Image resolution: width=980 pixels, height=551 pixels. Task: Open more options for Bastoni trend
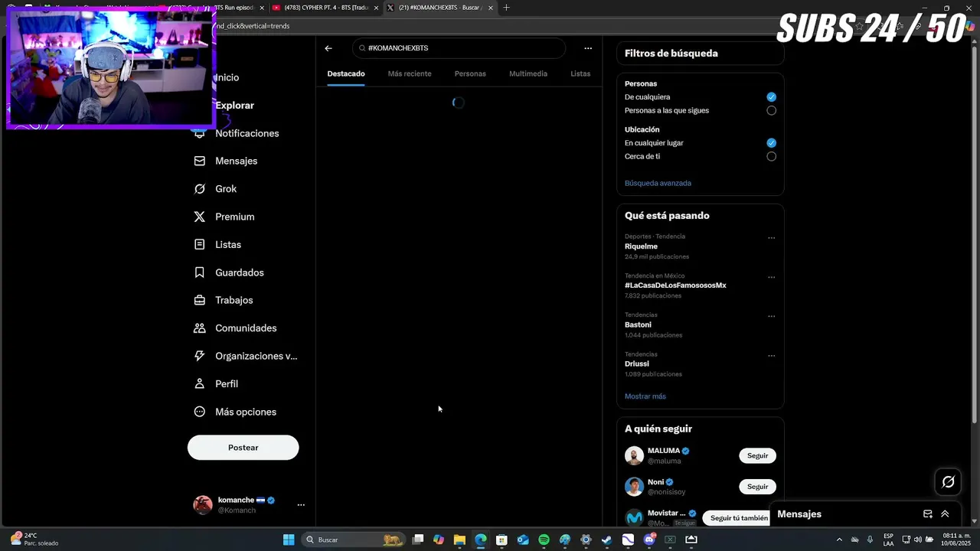pyautogui.click(x=771, y=316)
